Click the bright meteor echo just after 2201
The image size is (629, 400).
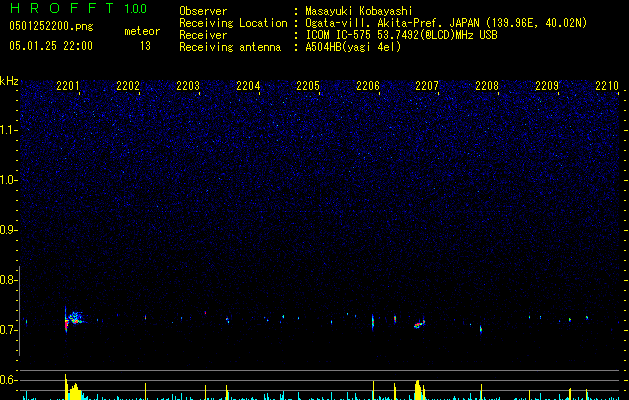coord(73,319)
